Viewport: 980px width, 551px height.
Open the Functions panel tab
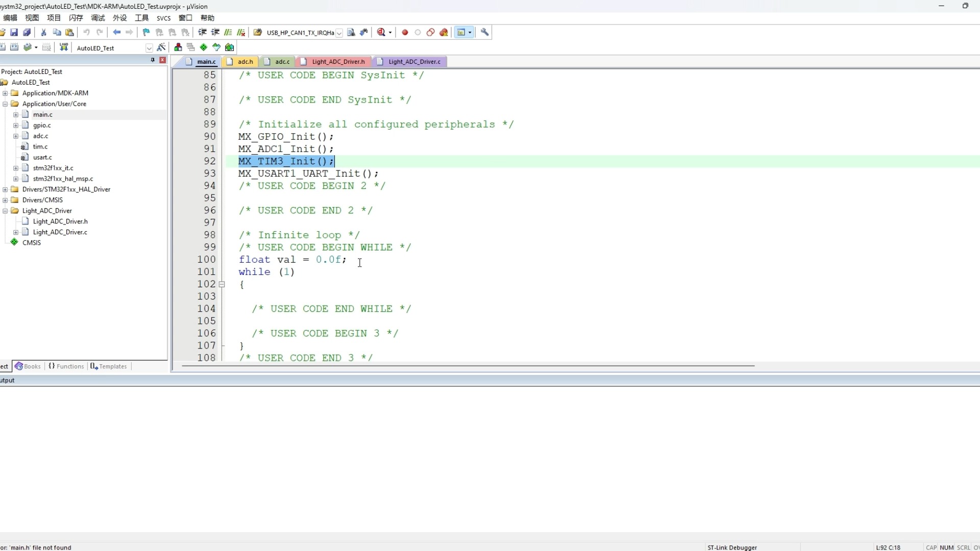pos(66,366)
